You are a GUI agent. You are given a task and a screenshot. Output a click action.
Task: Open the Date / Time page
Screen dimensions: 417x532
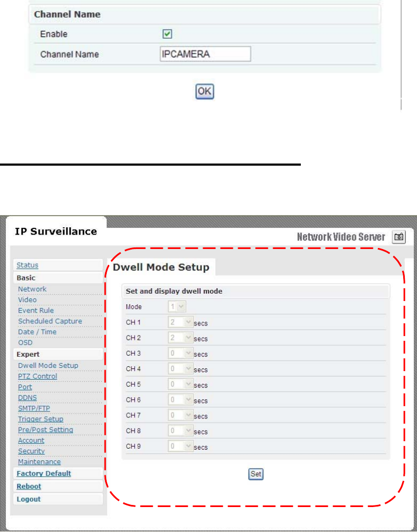point(37,332)
